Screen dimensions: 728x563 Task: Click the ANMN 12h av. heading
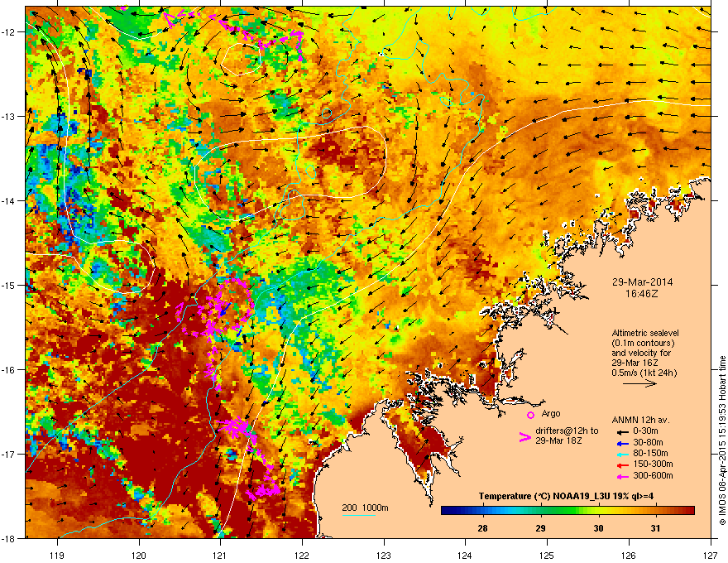640,420
